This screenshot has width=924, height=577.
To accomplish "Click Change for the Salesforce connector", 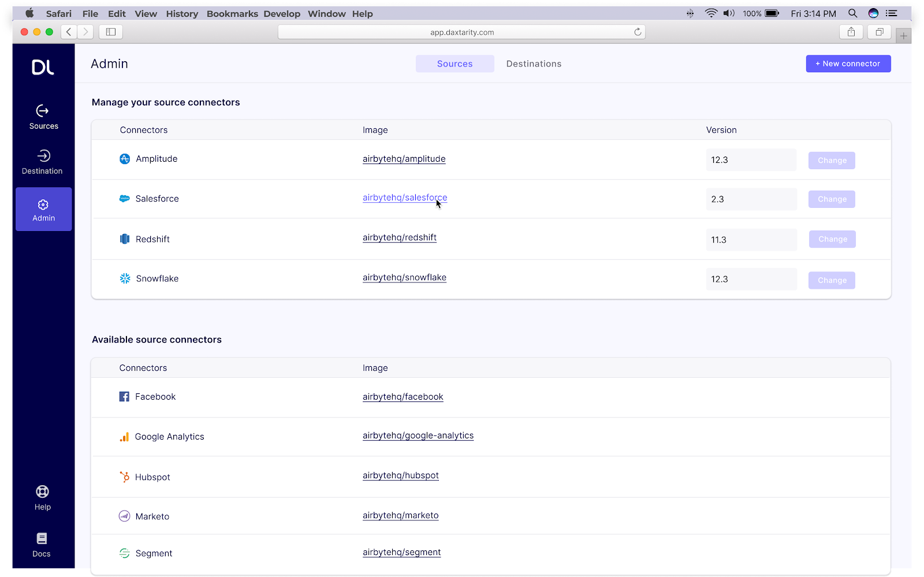I will tap(832, 199).
